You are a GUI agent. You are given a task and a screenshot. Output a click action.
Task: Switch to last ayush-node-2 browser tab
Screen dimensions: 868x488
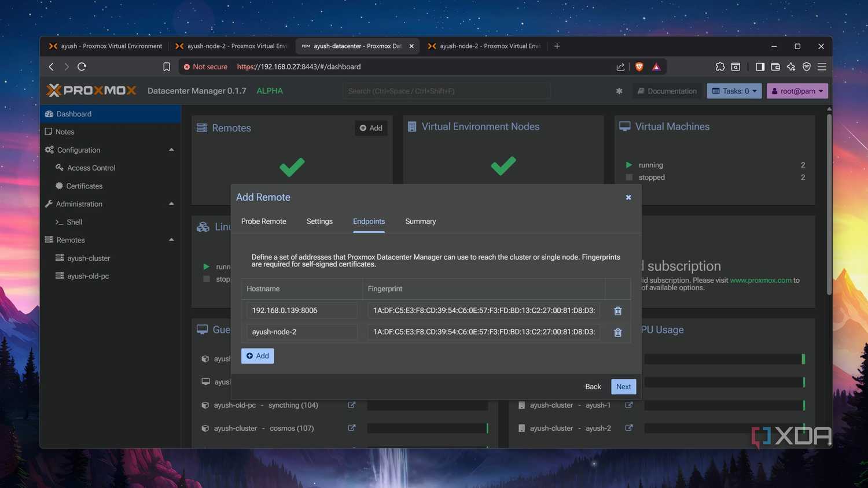[x=485, y=46]
